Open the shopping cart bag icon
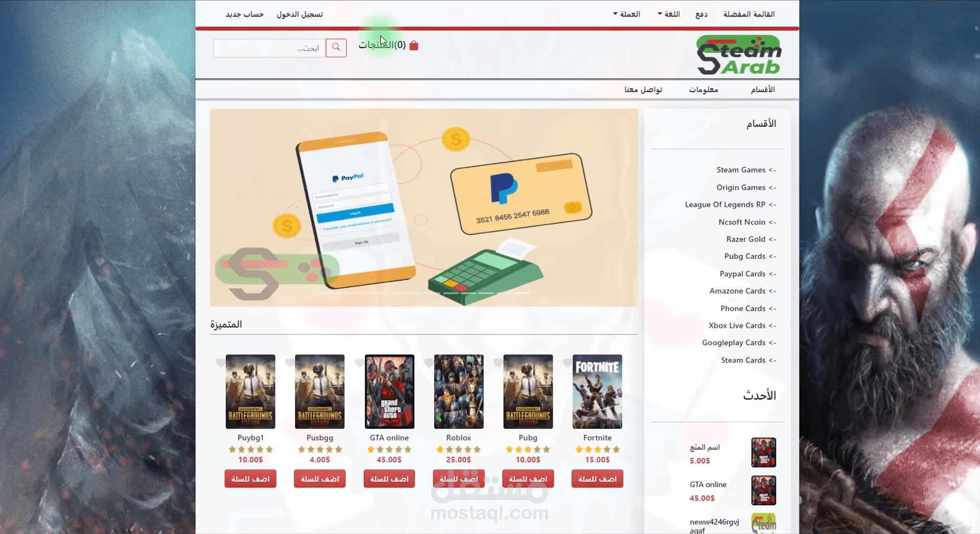The width and height of the screenshot is (980, 534). pos(414,46)
